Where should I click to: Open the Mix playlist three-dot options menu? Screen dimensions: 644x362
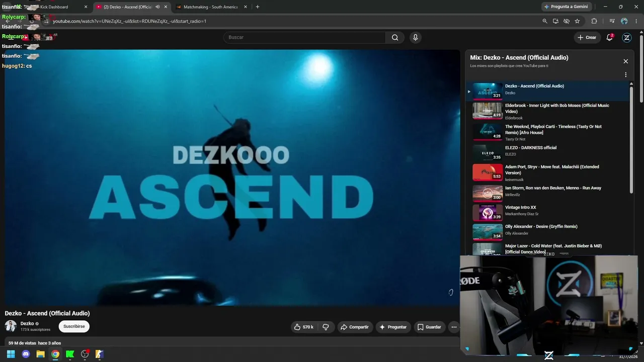click(x=626, y=75)
